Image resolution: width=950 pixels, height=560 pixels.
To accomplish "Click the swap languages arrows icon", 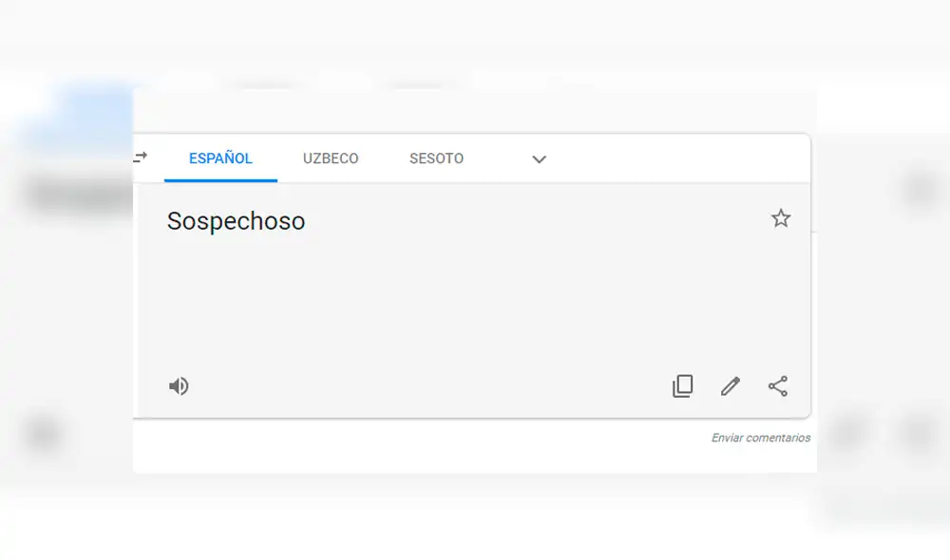I will [x=141, y=159].
